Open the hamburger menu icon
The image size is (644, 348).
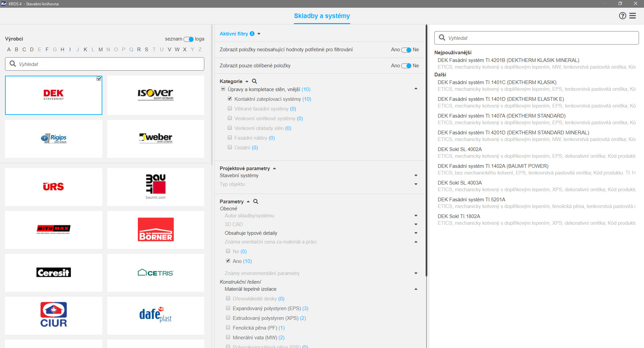[633, 16]
